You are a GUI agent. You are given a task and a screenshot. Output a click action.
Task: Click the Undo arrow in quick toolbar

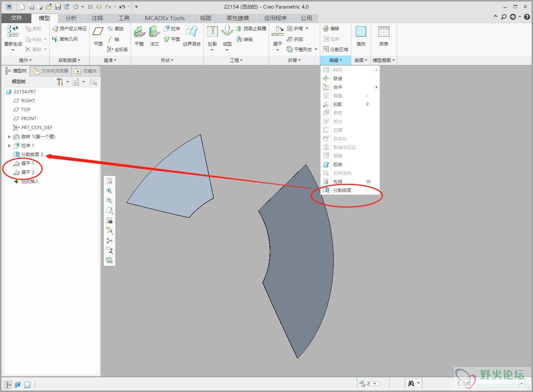coord(122,7)
